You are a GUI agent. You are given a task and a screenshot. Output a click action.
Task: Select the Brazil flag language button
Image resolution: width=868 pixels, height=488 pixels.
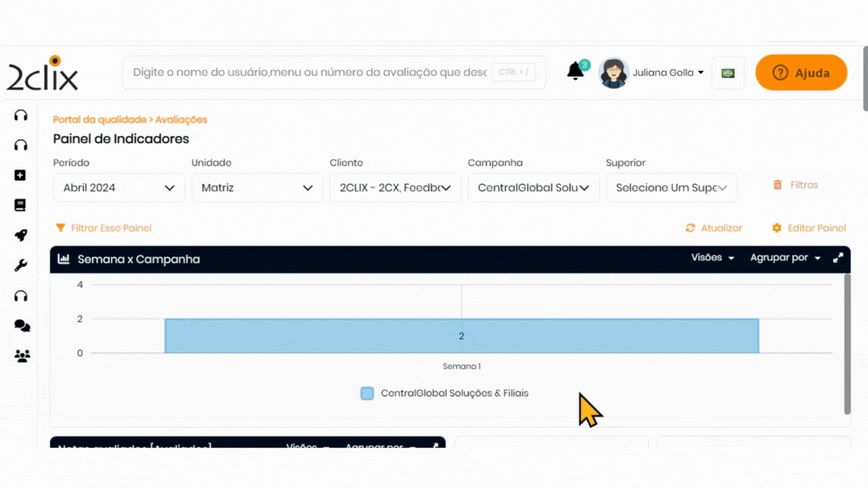coord(728,73)
